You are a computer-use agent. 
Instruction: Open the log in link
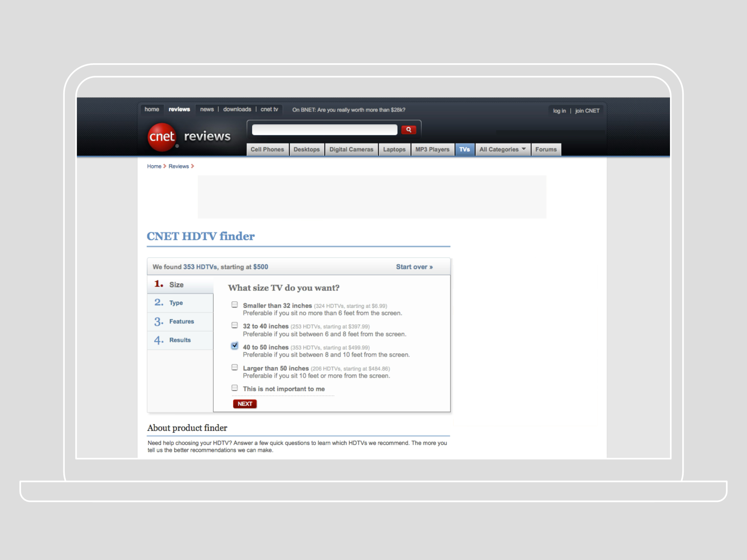click(x=559, y=111)
